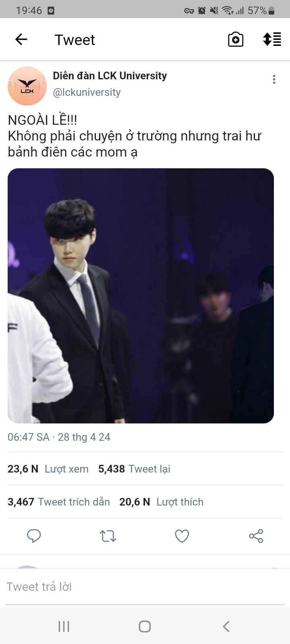Tap the back arrow icon
This screenshot has height=644, width=290.
(21, 39)
